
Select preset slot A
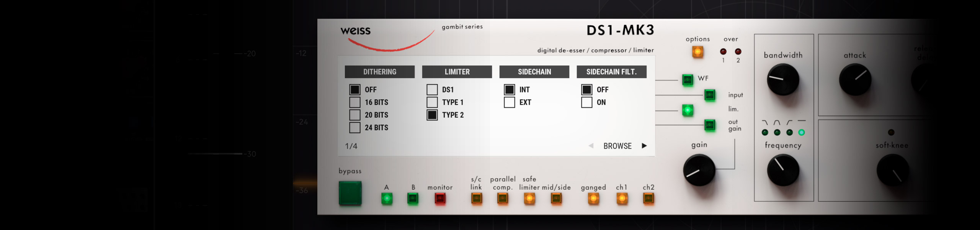coord(387,199)
